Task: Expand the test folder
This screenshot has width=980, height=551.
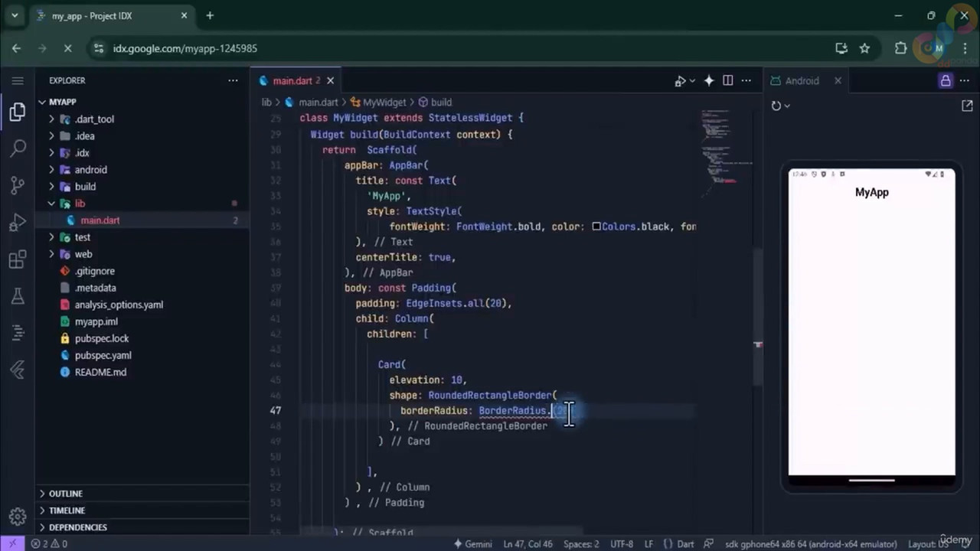Action: [51, 237]
